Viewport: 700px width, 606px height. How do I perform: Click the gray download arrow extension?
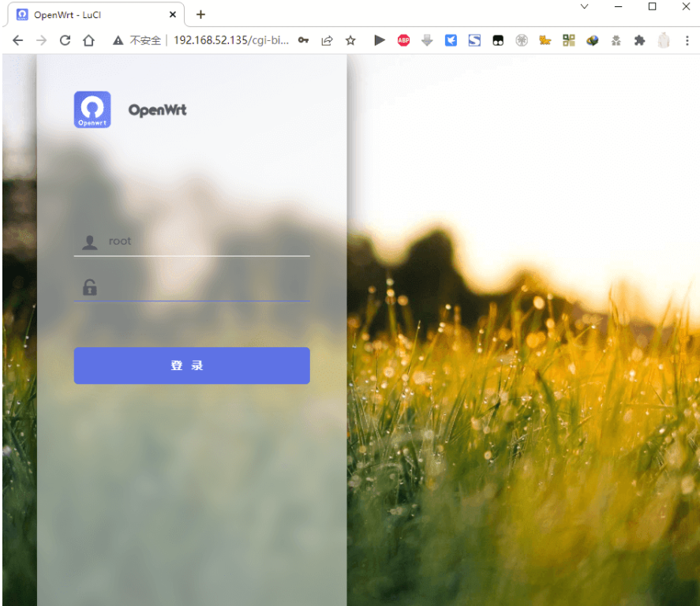[x=427, y=40]
